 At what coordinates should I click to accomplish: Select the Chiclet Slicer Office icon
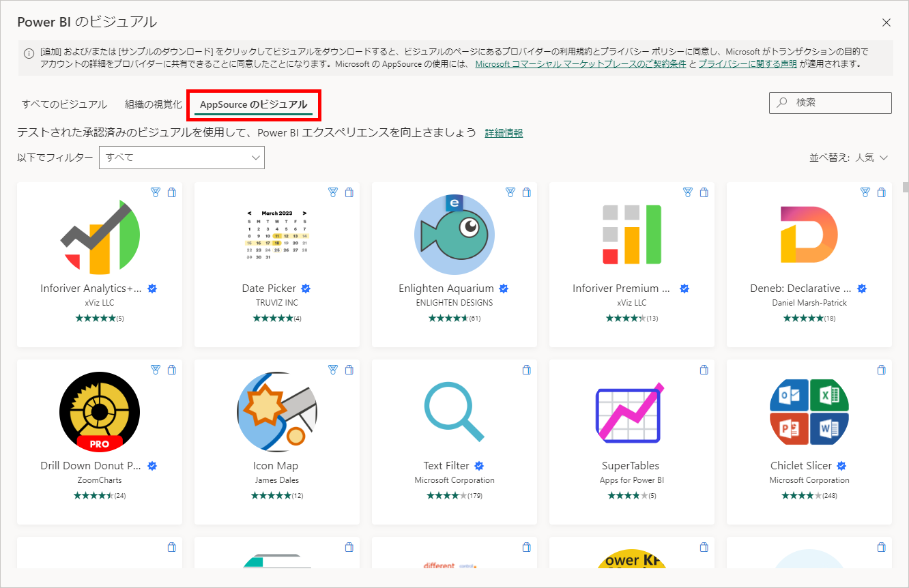click(809, 412)
